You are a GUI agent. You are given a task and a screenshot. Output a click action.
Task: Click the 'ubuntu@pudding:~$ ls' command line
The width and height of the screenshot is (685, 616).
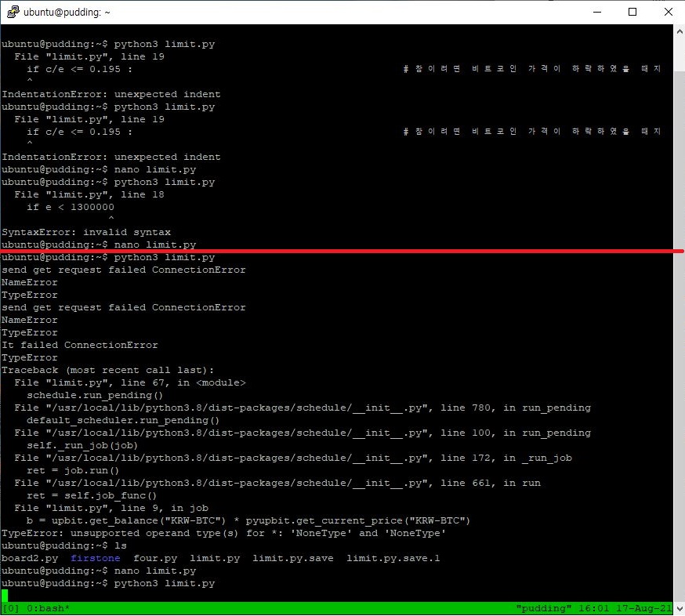tap(63, 545)
